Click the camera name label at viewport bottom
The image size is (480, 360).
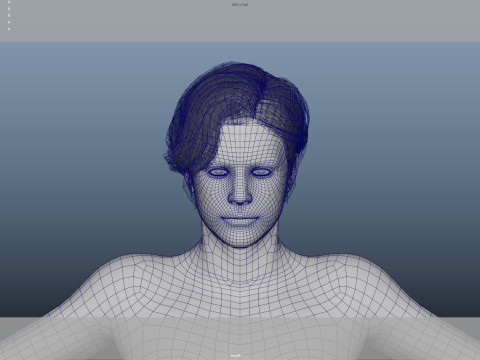[236, 356]
